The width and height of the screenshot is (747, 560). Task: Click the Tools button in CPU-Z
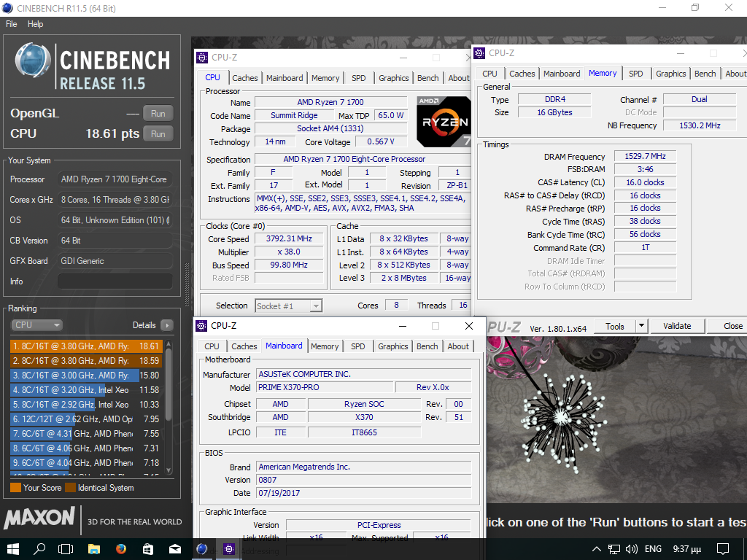point(615,326)
